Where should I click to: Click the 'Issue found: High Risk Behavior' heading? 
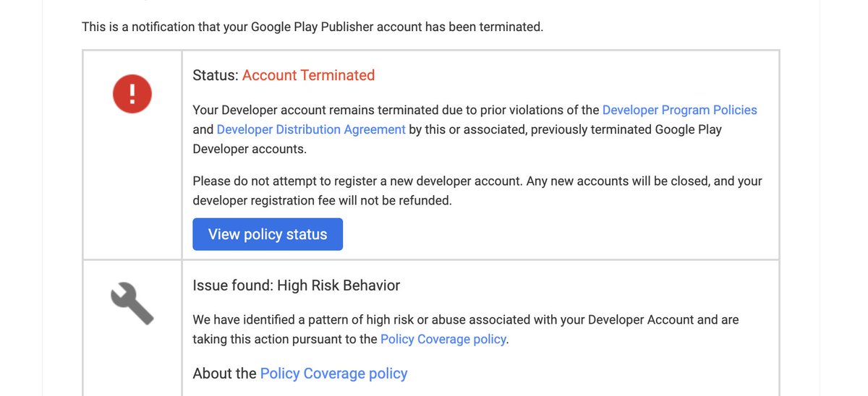(x=297, y=285)
